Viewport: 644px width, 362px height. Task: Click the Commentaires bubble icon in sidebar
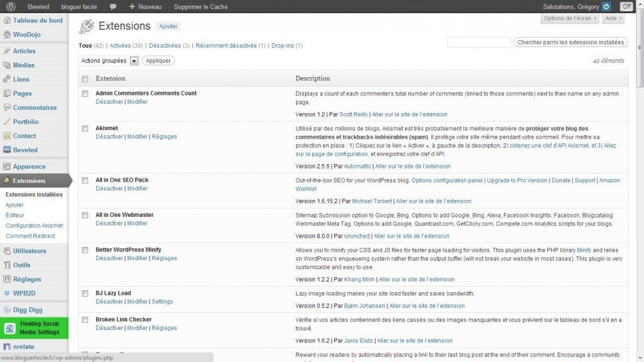pos(7,107)
